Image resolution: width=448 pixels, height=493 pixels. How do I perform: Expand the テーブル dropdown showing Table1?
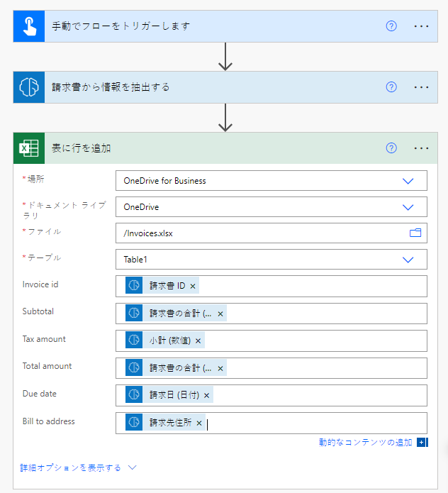[x=408, y=260]
